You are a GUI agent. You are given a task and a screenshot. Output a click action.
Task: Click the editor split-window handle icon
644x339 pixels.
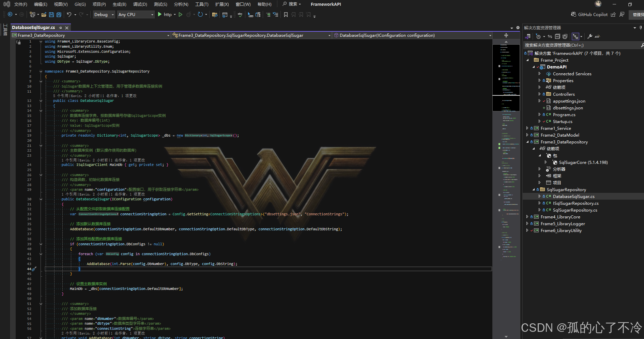tap(506, 35)
